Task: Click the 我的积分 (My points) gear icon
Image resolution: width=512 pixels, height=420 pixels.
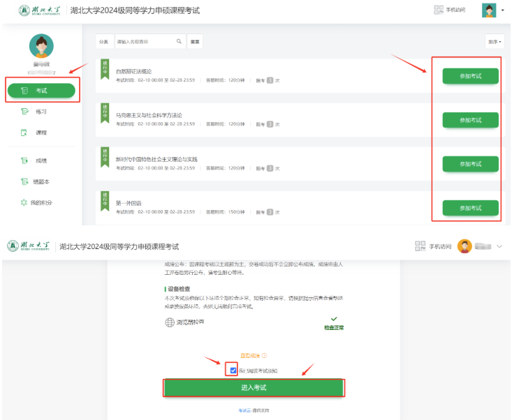Action: click(24, 202)
